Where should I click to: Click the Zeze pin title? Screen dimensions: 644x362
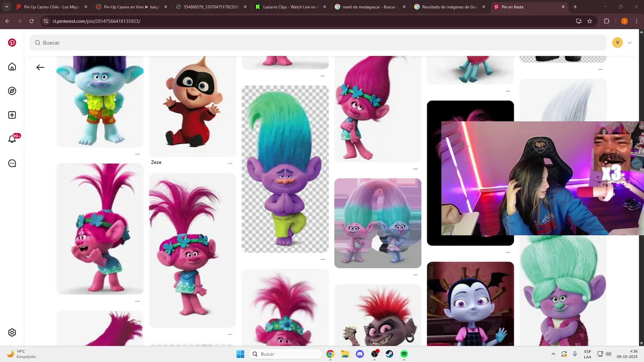156,162
